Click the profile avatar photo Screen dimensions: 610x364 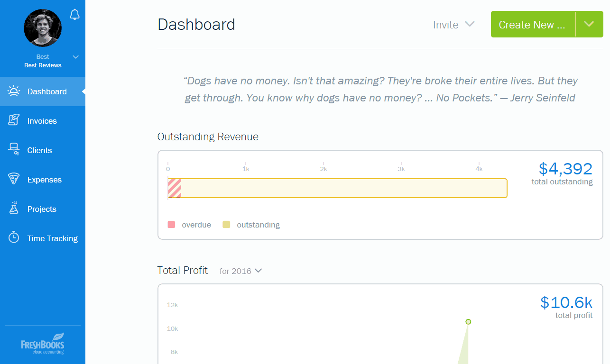coord(42,28)
